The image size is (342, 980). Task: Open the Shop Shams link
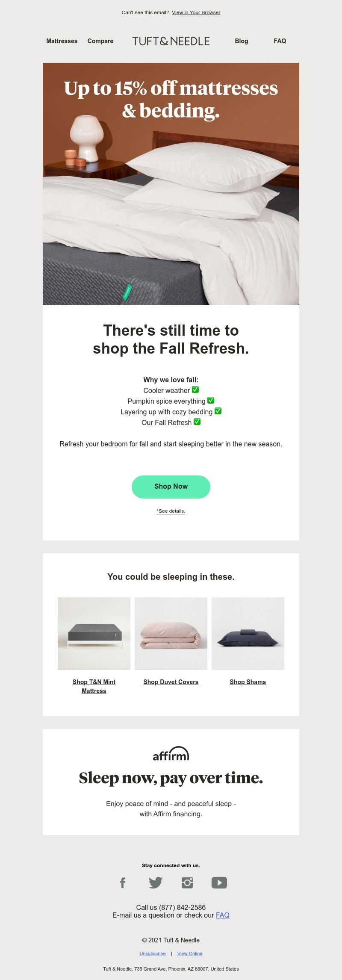248,682
